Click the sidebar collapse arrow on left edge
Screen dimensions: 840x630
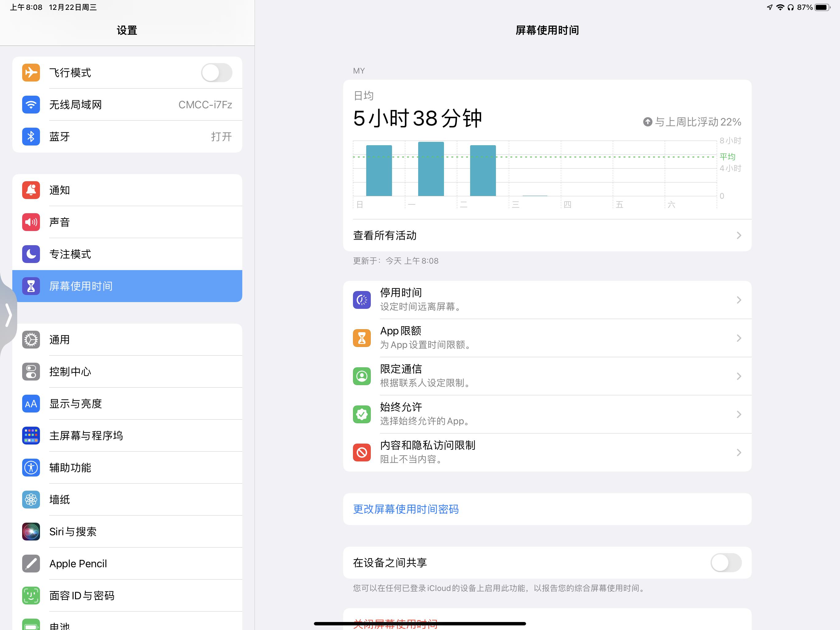click(8, 315)
